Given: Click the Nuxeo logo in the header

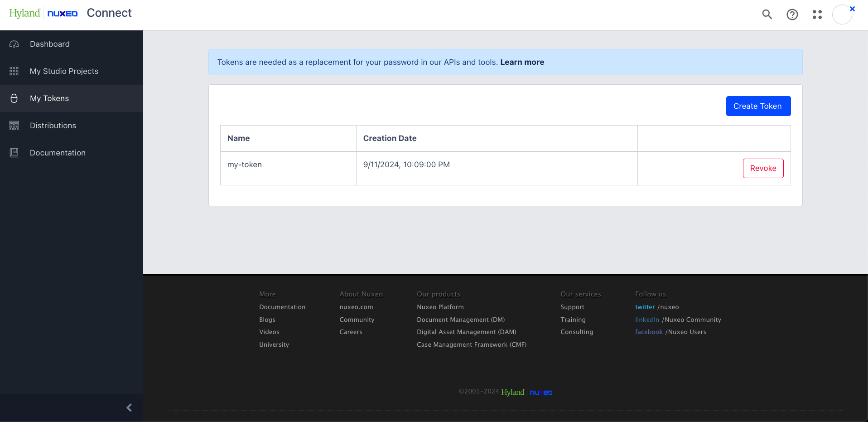Looking at the screenshot, I should (x=63, y=14).
